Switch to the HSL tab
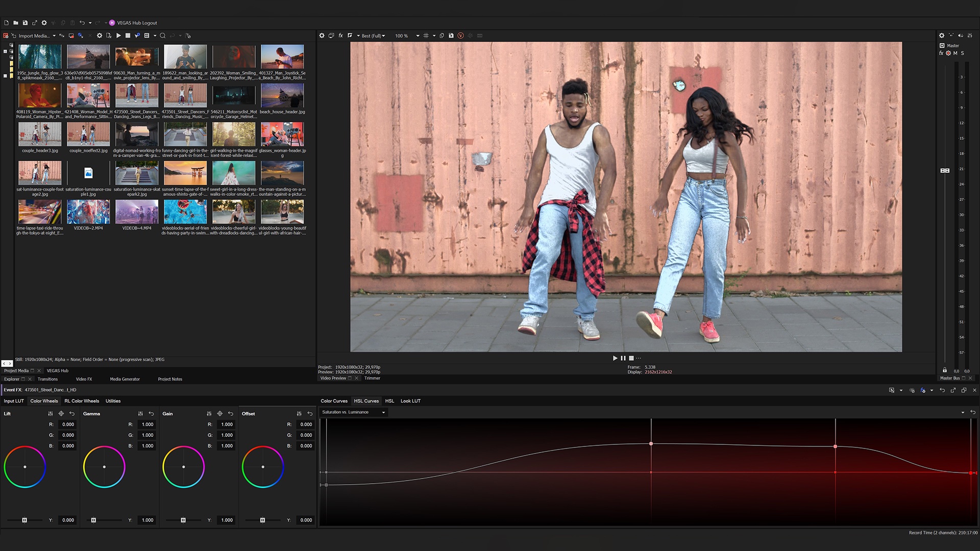This screenshot has width=980, height=551. coord(389,401)
